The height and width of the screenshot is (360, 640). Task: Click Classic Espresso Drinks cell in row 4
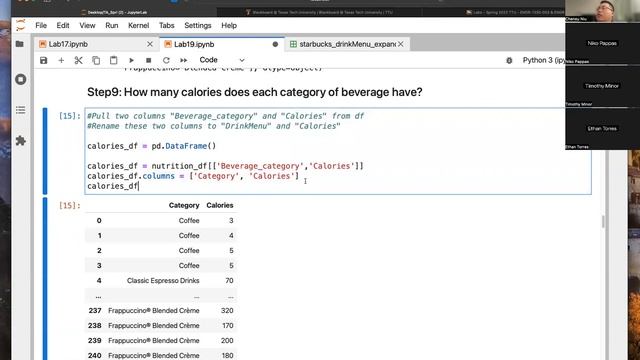(x=163, y=280)
